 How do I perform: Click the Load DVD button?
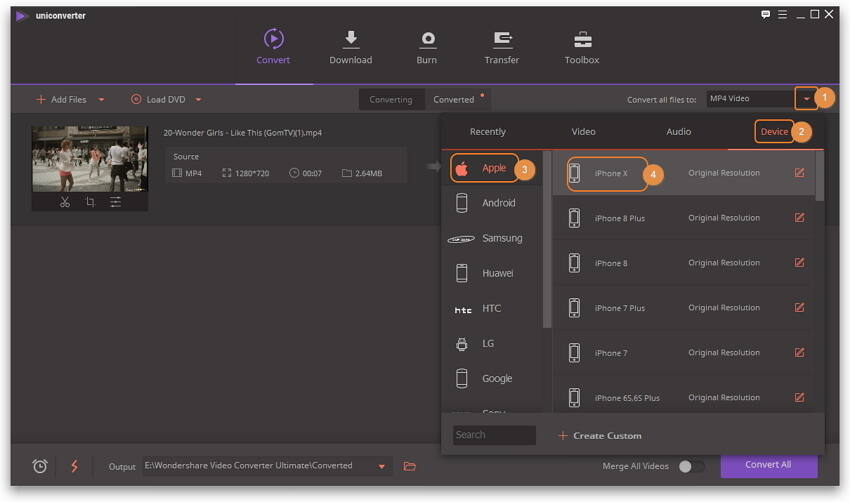pos(158,100)
